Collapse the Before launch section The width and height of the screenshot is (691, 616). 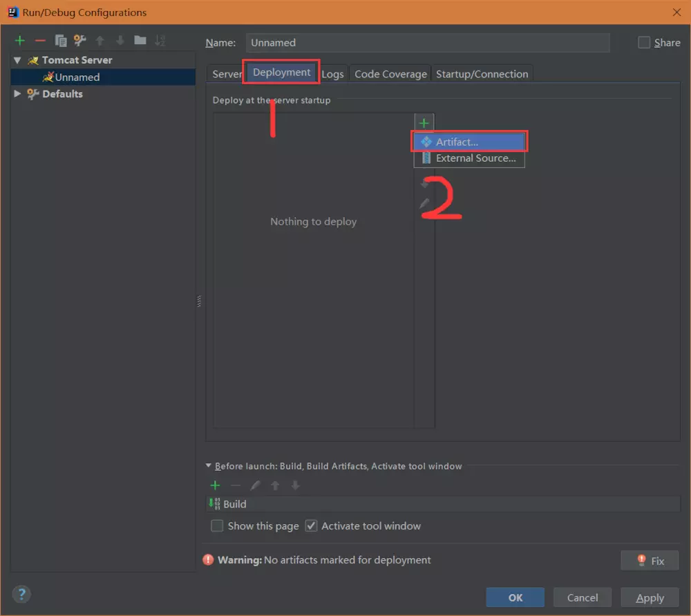click(208, 466)
